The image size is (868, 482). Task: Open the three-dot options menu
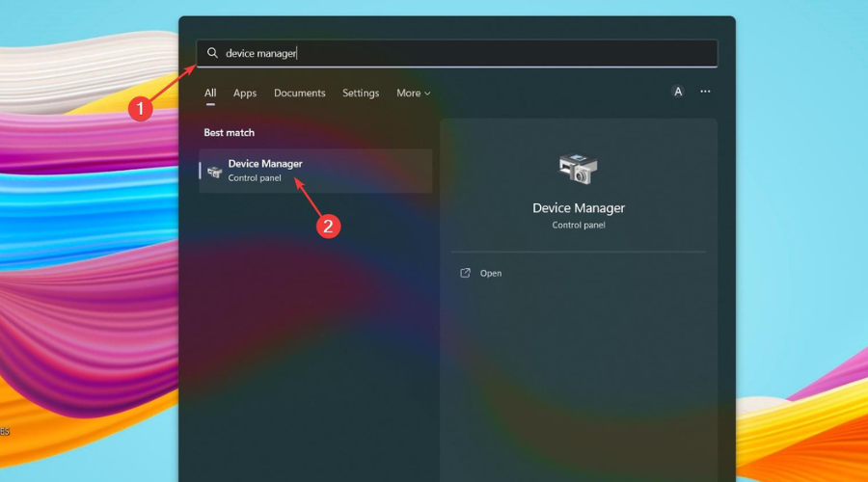(x=705, y=92)
